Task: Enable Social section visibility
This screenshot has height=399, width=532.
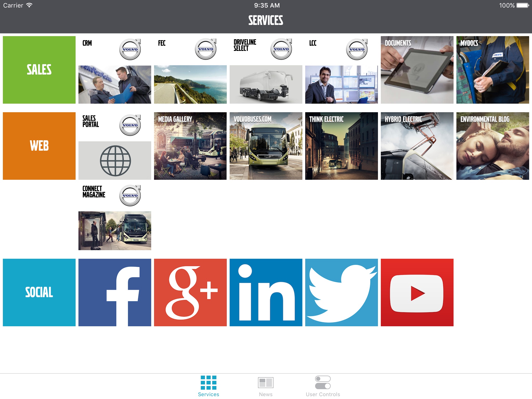Action: click(x=38, y=292)
